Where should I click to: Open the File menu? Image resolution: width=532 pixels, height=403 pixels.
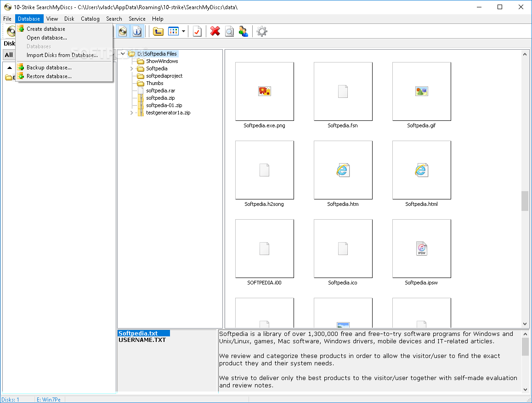(x=7, y=19)
